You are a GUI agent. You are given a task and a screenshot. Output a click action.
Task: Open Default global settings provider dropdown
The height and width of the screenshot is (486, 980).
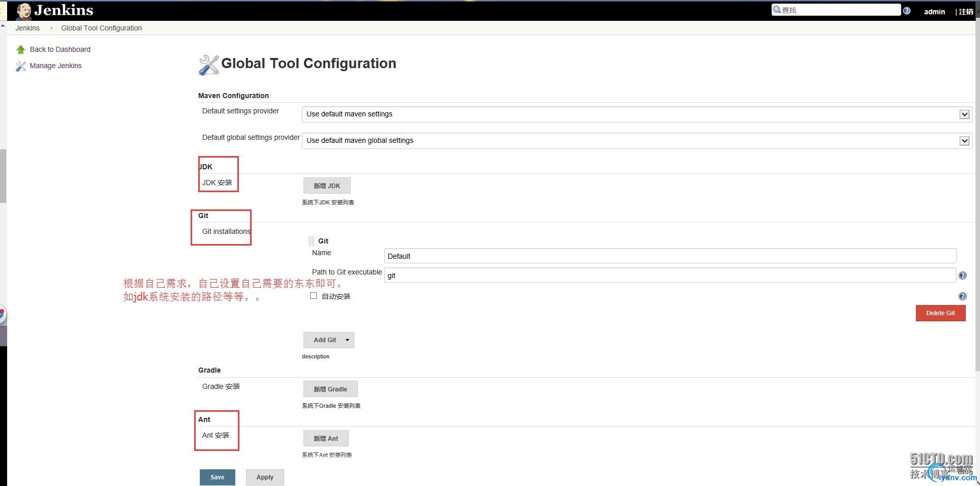coord(637,140)
